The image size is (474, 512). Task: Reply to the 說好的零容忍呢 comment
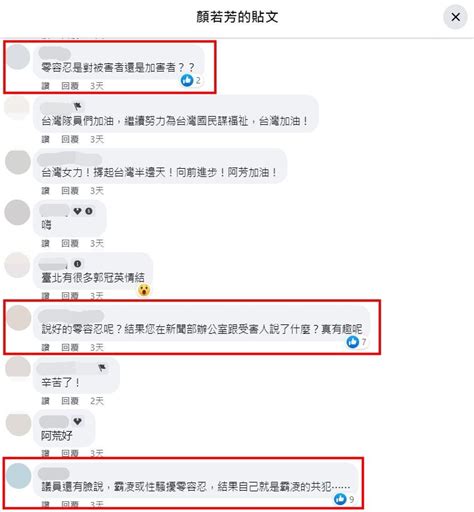[70, 348]
